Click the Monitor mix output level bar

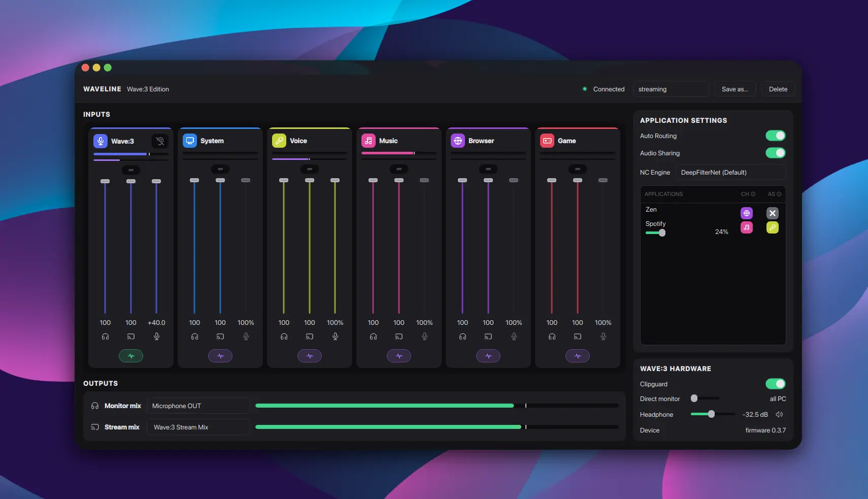click(437, 406)
